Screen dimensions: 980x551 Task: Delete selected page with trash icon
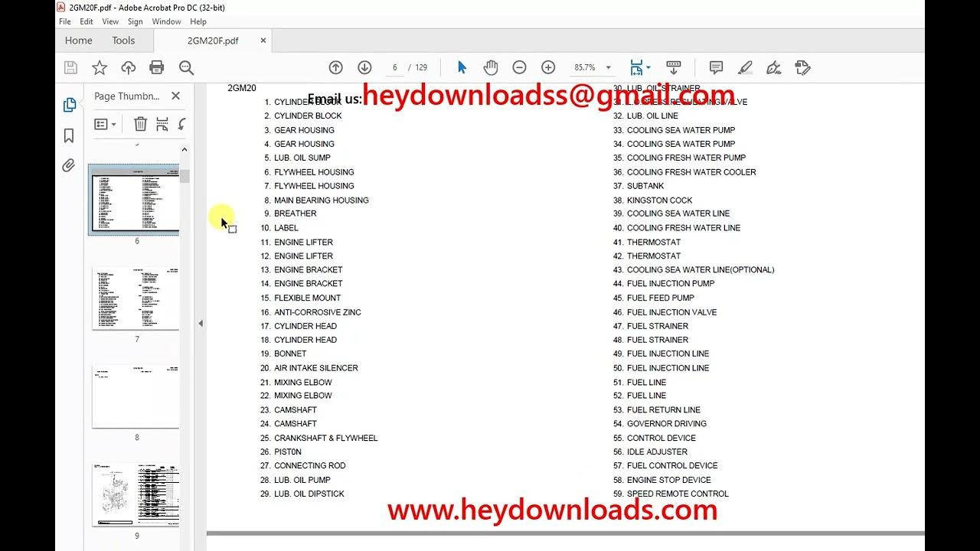[x=140, y=124]
